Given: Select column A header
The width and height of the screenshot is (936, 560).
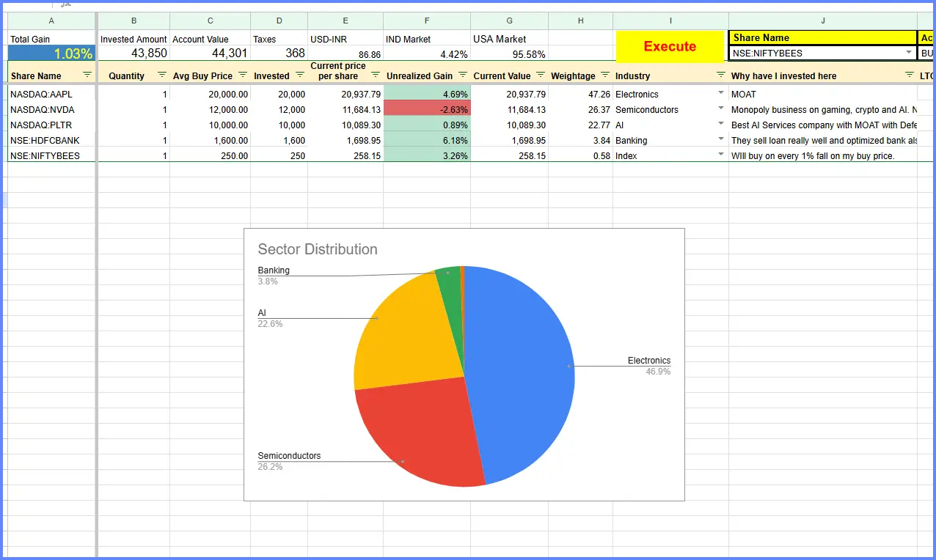Looking at the screenshot, I should pyautogui.click(x=51, y=21).
